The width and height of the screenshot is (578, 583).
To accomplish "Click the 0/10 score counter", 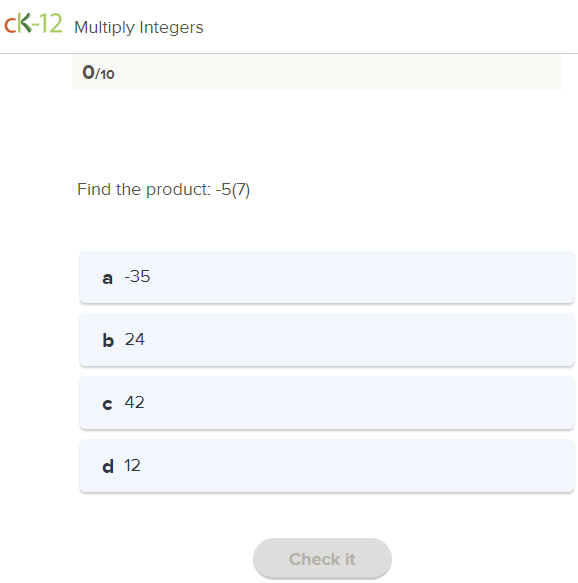I will tap(98, 73).
